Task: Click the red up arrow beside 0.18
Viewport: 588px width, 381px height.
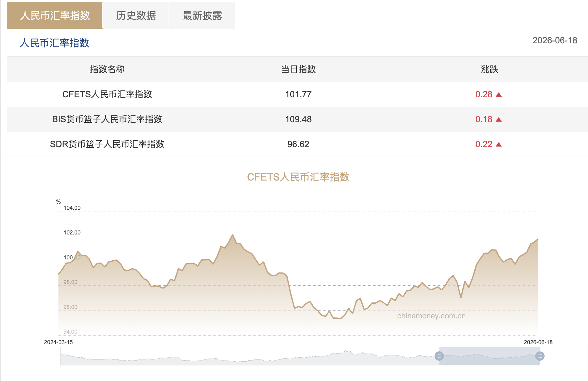Action: (x=499, y=119)
